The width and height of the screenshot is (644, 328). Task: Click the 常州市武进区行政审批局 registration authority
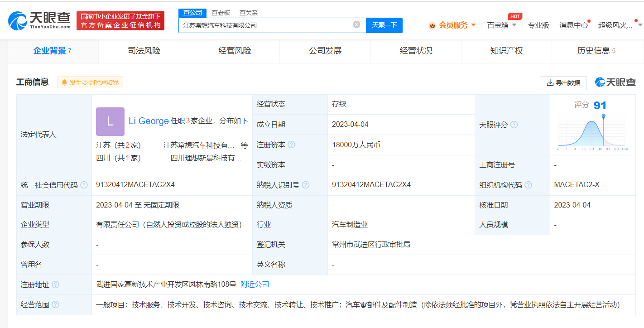(371, 245)
